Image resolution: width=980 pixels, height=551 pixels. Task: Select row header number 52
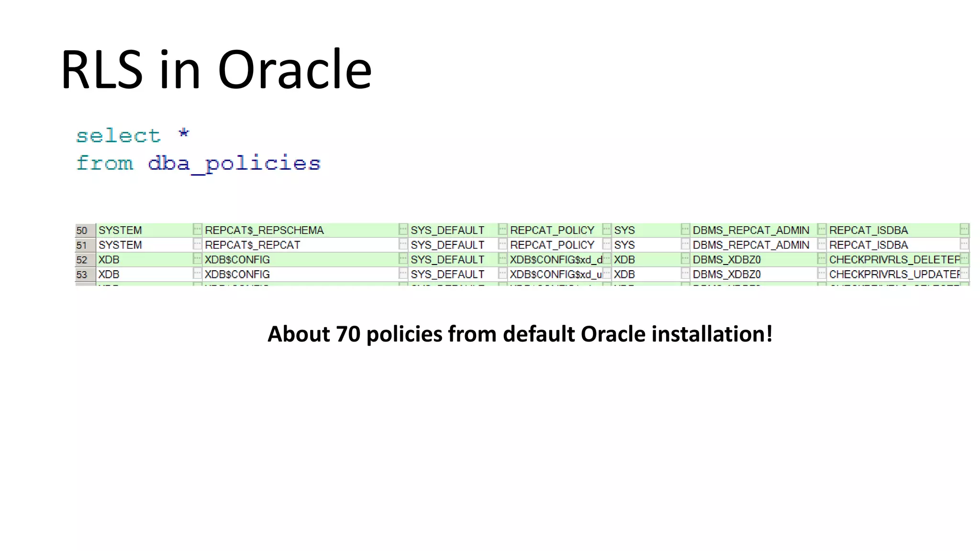tap(85, 260)
